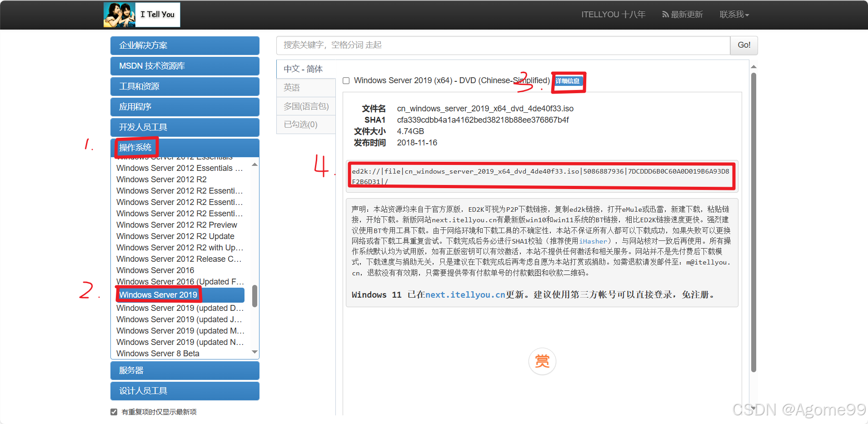
Task: Expand the 企业解决方案 category
Action: coord(185,45)
